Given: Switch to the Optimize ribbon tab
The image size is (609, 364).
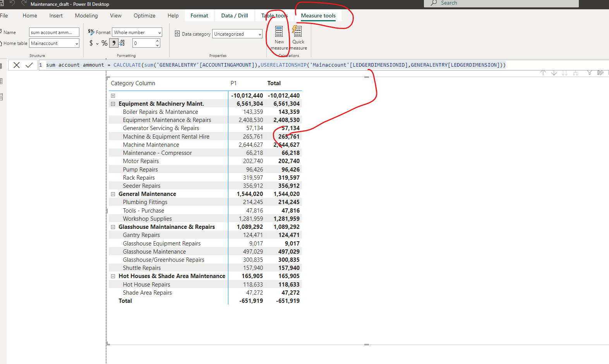Looking at the screenshot, I should coord(144,15).
